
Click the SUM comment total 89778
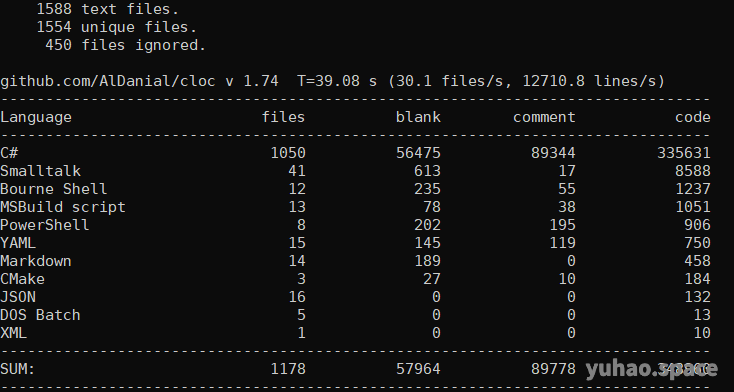553,369
